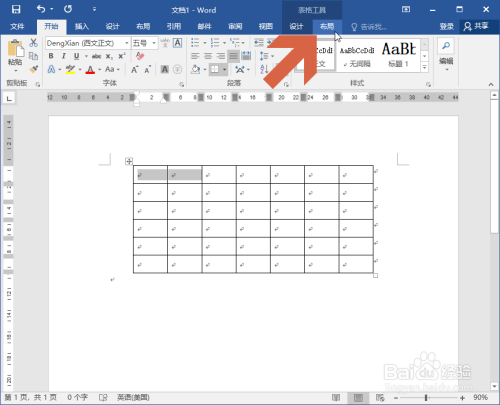Toggle character shading gray A

tap(165, 69)
